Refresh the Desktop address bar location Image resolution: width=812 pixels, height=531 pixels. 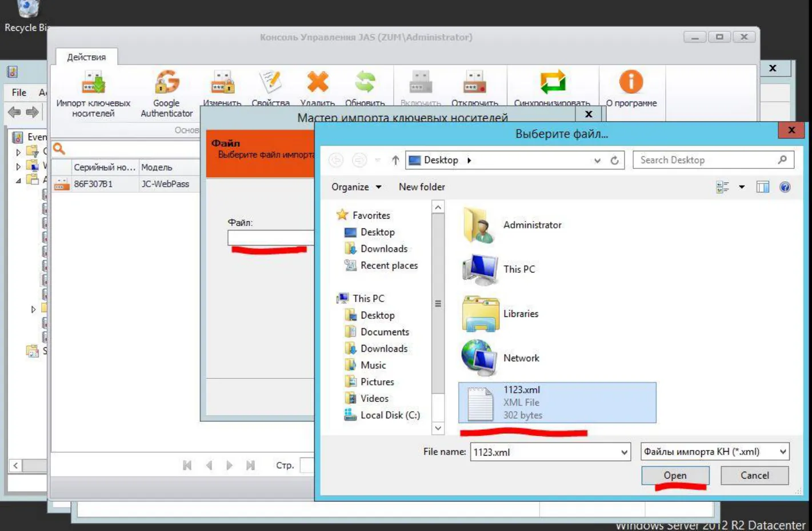(615, 160)
